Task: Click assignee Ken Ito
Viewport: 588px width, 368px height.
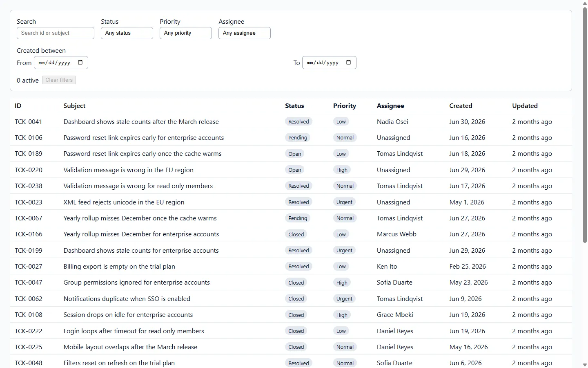Action: (387, 266)
